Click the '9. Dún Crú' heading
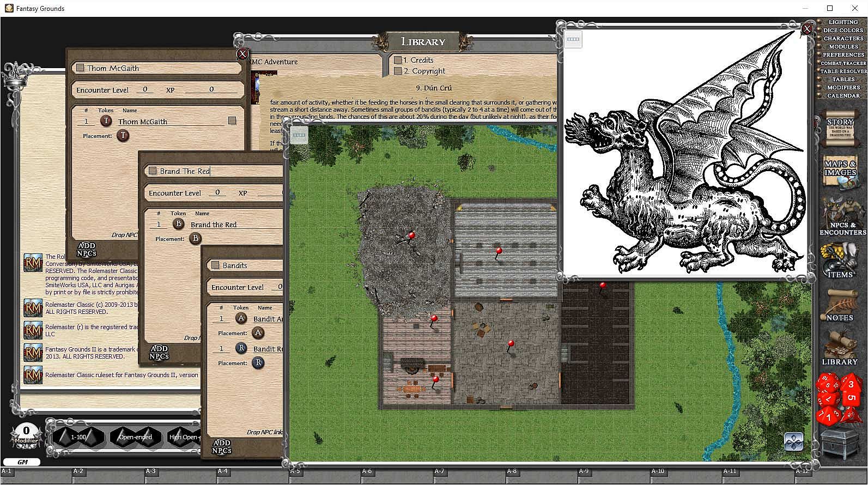 [x=434, y=88]
